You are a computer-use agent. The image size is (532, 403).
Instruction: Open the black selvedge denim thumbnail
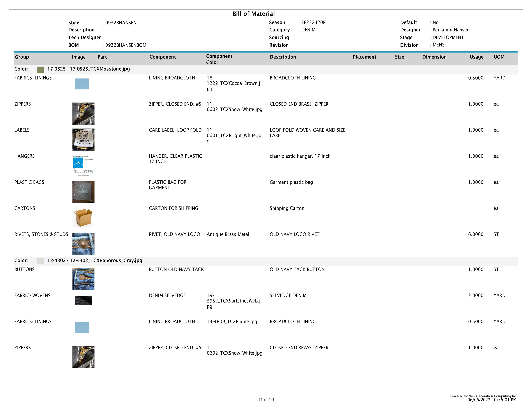pos(83,300)
